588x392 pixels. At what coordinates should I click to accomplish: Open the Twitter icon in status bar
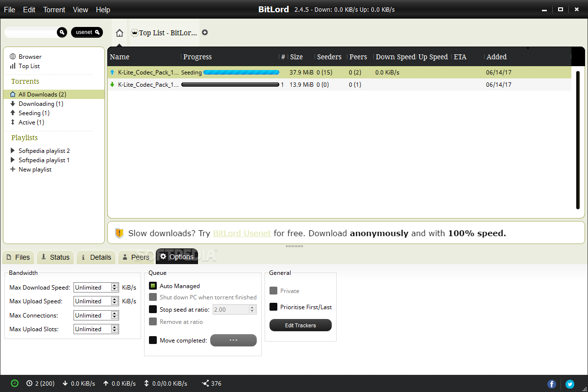pos(570,384)
